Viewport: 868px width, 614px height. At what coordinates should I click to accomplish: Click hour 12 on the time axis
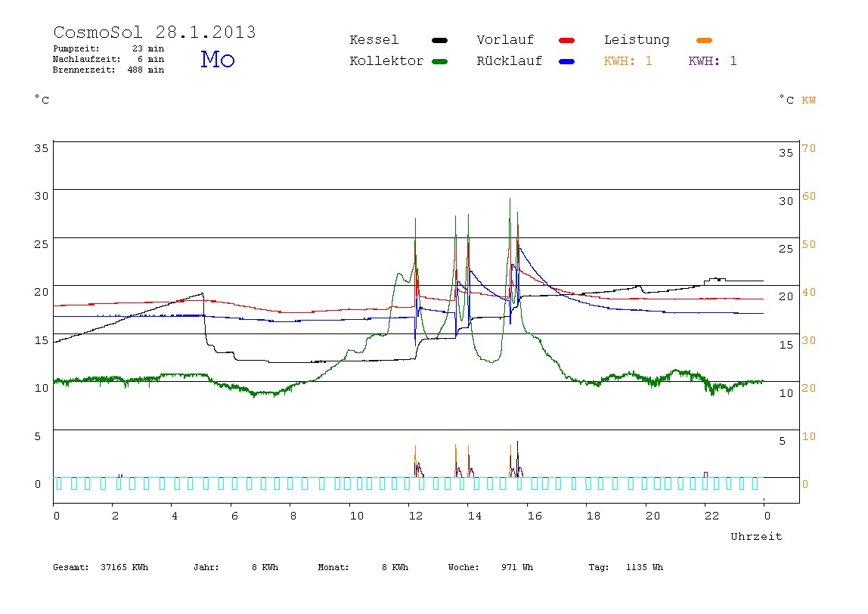click(x=415, y=516)
